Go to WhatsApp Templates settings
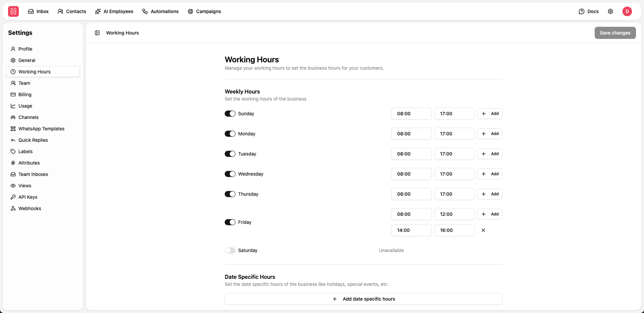The image size is (644, 313). [x=41, y=128]
